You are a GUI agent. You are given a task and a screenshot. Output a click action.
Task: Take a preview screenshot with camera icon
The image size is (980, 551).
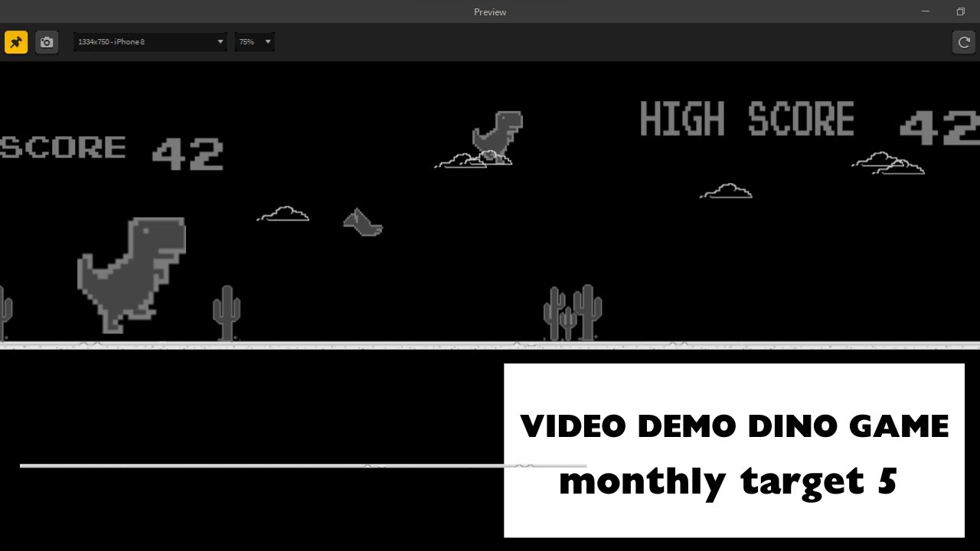[47, 42]
